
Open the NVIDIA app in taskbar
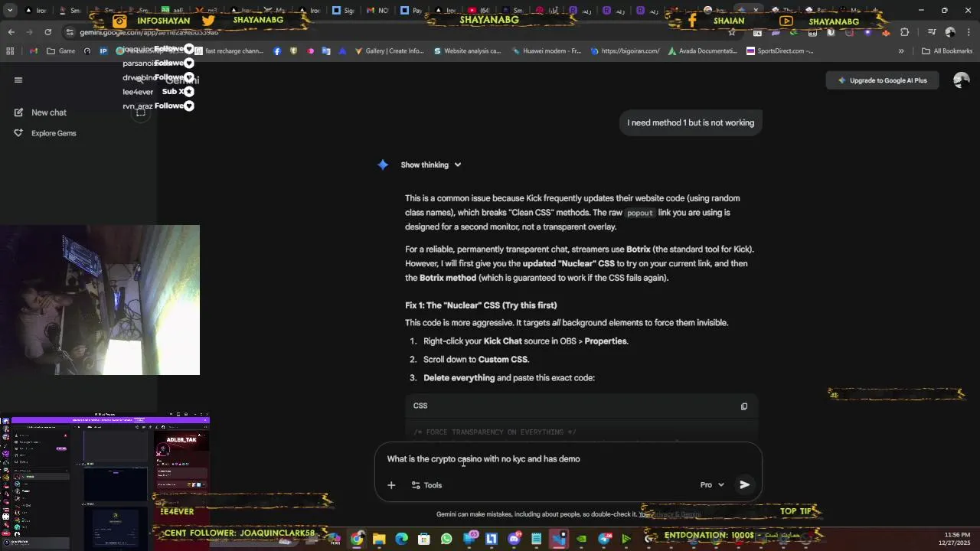pyautogui.click(x=581, y=539)
